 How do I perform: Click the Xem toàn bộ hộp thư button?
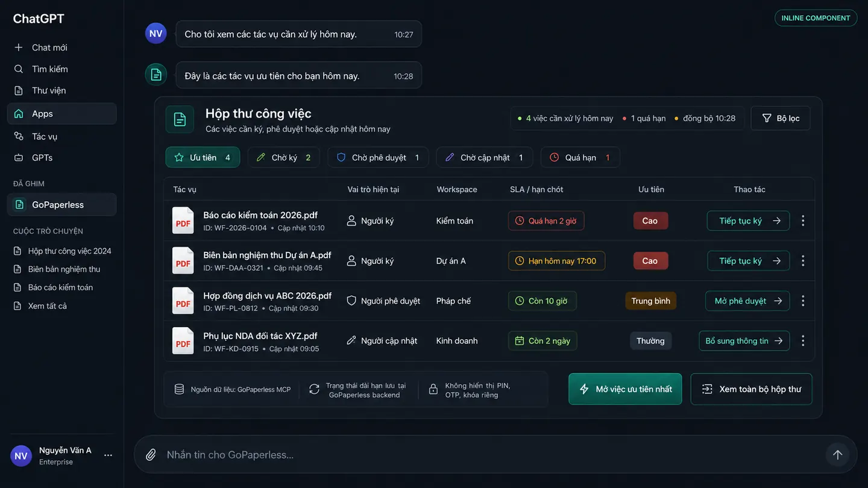752,389
